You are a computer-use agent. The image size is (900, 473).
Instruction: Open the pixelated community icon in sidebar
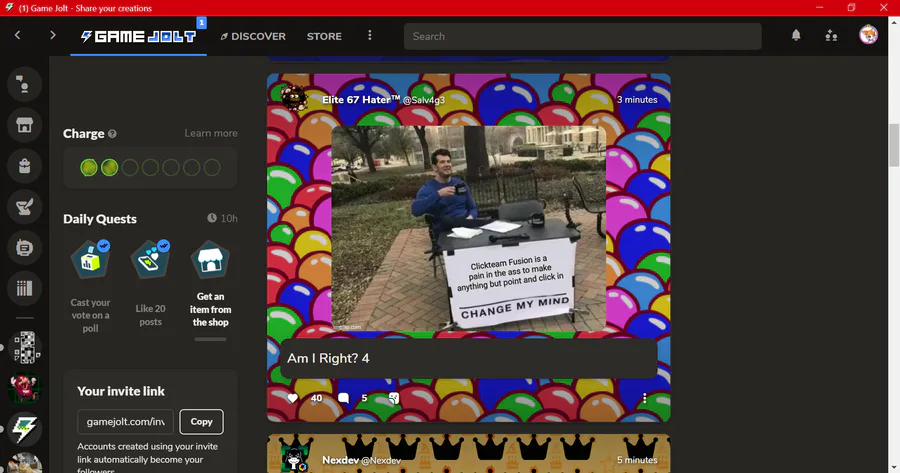point(24,347)
